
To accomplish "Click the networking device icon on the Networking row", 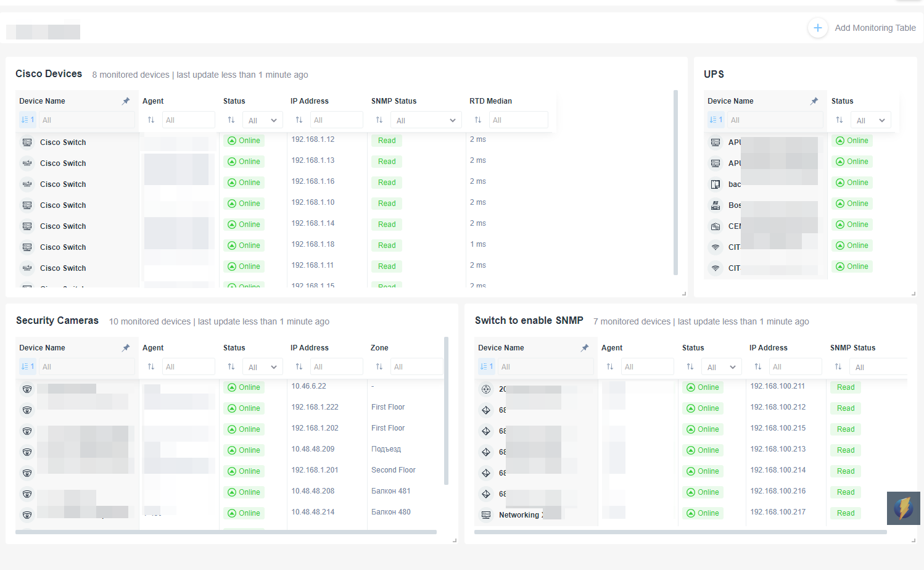I will click(x=485, y=514).
